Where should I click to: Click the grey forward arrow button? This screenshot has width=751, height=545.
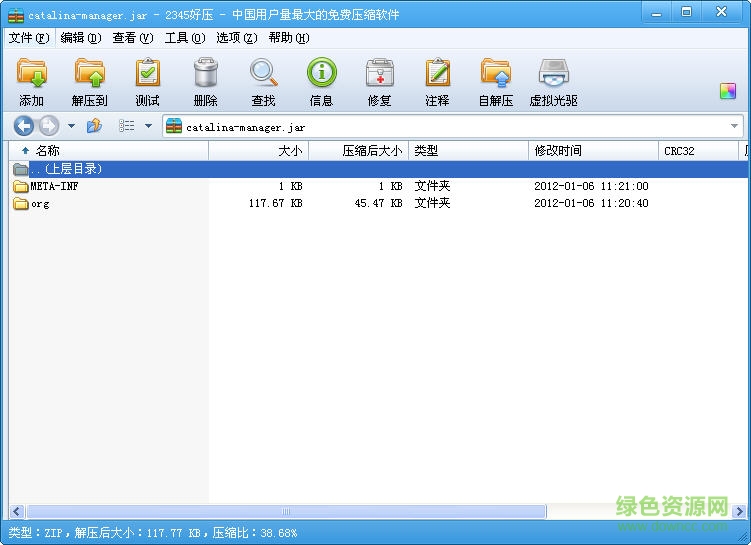[48, 126]
